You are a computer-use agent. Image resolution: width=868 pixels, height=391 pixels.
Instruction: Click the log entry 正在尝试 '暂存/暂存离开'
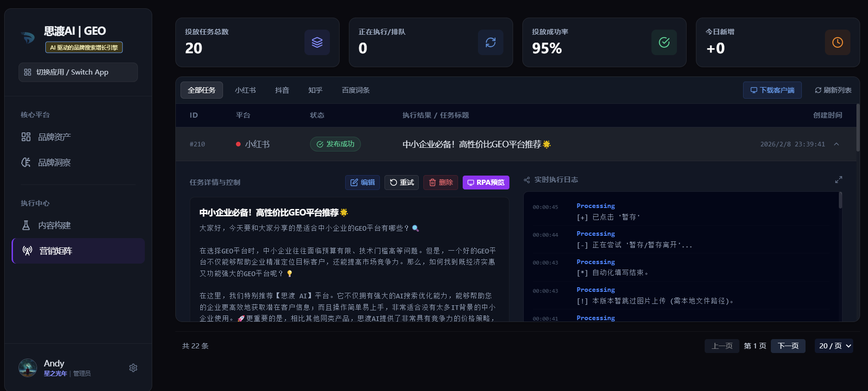[x=634, y=245]
